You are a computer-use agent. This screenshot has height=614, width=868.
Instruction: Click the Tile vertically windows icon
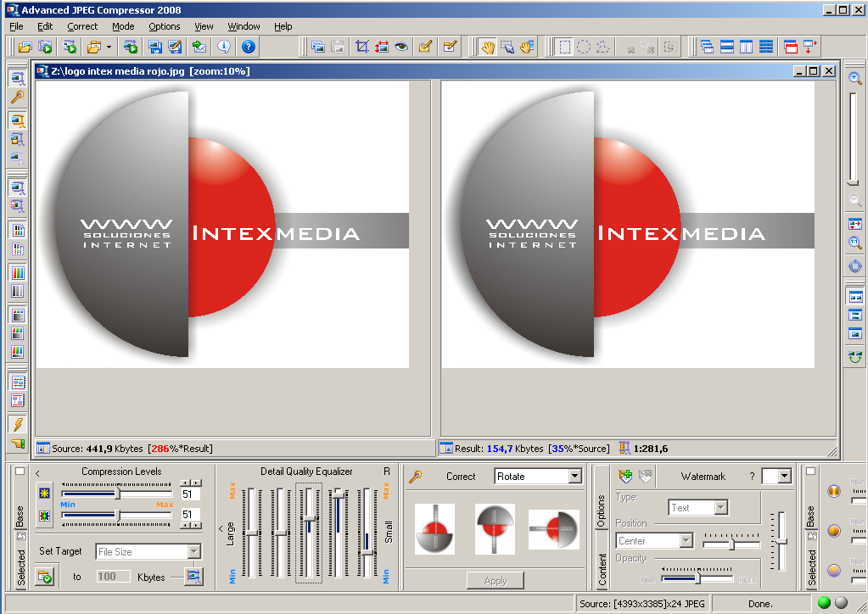pyautogui.click(x=746, y=47)
